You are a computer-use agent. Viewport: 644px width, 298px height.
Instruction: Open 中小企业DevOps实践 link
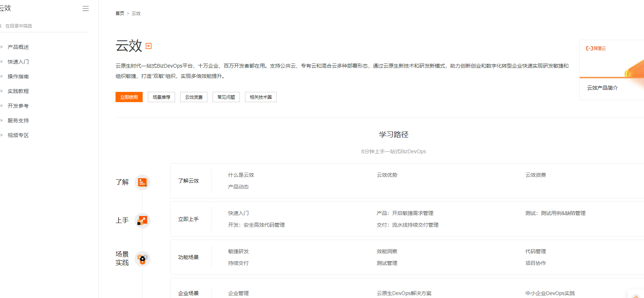click(550, 293)
